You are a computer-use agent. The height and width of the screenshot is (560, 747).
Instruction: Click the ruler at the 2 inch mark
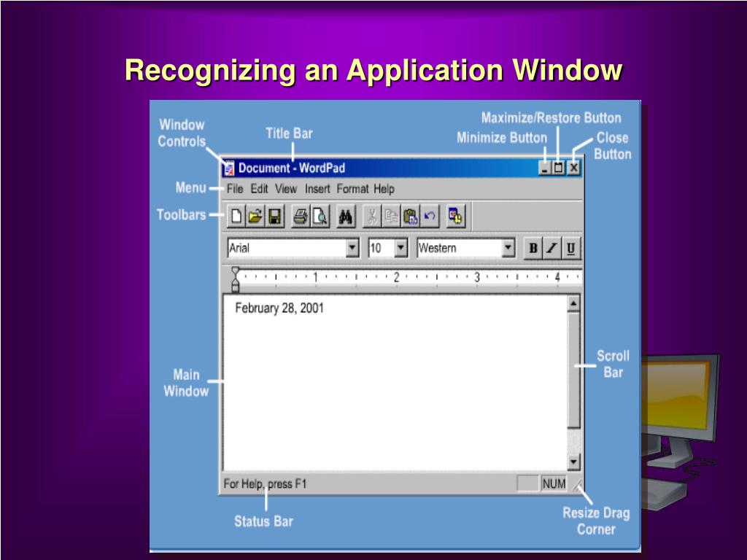coord(396,277)
